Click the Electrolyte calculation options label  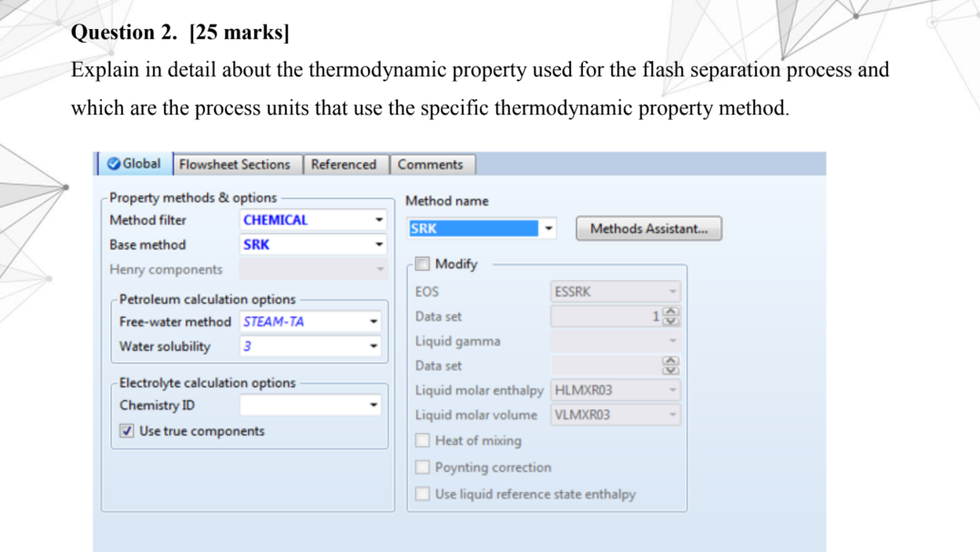tap(208, 383)
